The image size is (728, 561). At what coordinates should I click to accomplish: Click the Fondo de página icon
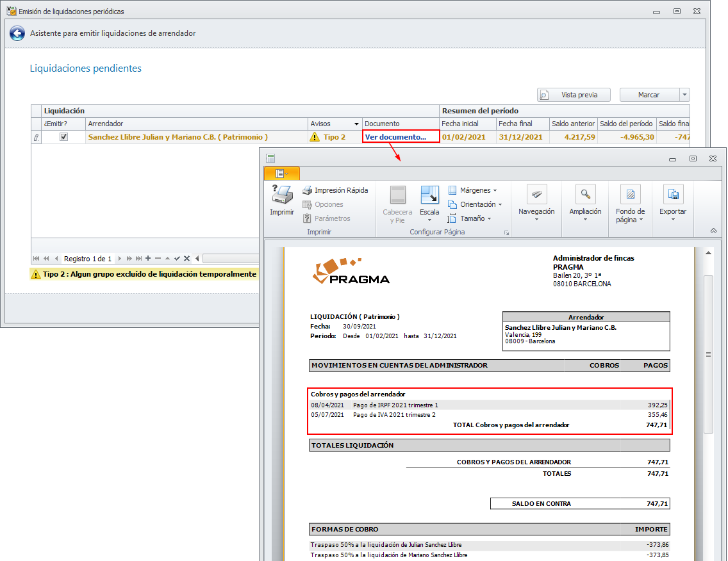630,195
